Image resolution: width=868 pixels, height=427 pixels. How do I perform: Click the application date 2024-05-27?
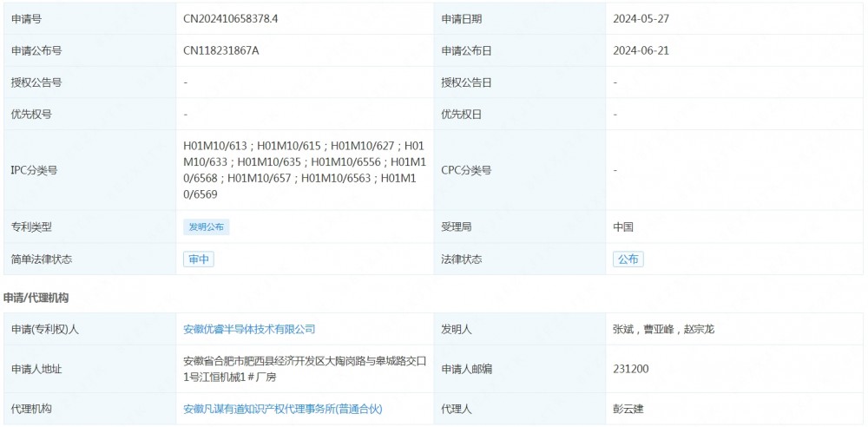(x=641, y=19)
